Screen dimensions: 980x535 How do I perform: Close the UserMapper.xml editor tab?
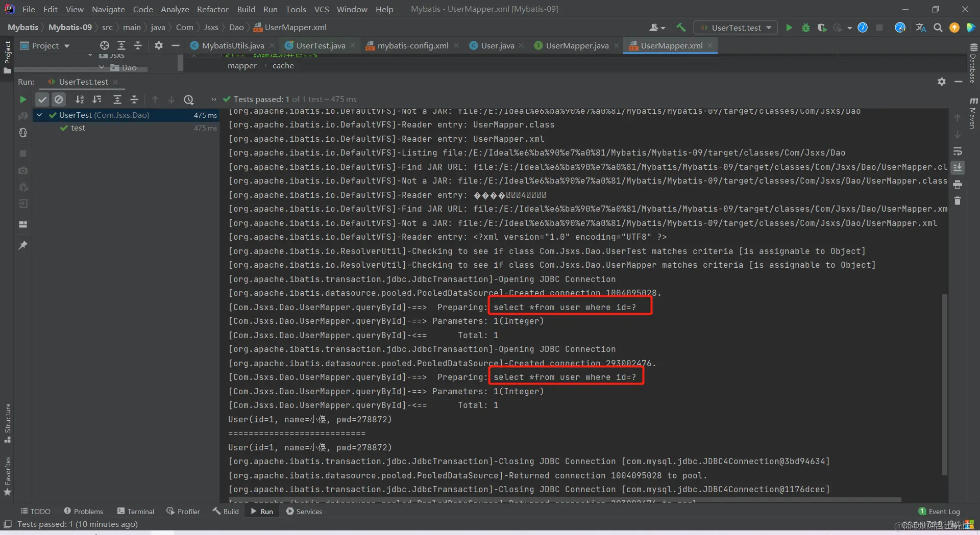click(710, 45)
